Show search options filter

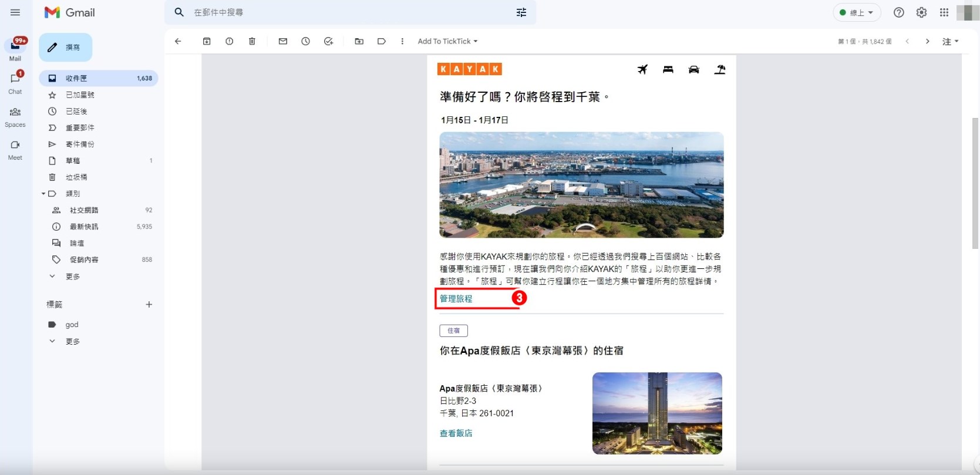click(521, 12)
